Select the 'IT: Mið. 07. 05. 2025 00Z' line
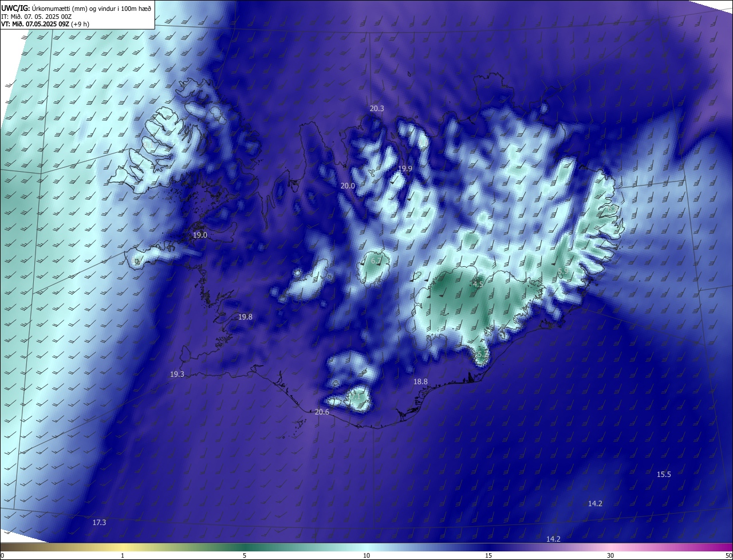 coord(36,17)
